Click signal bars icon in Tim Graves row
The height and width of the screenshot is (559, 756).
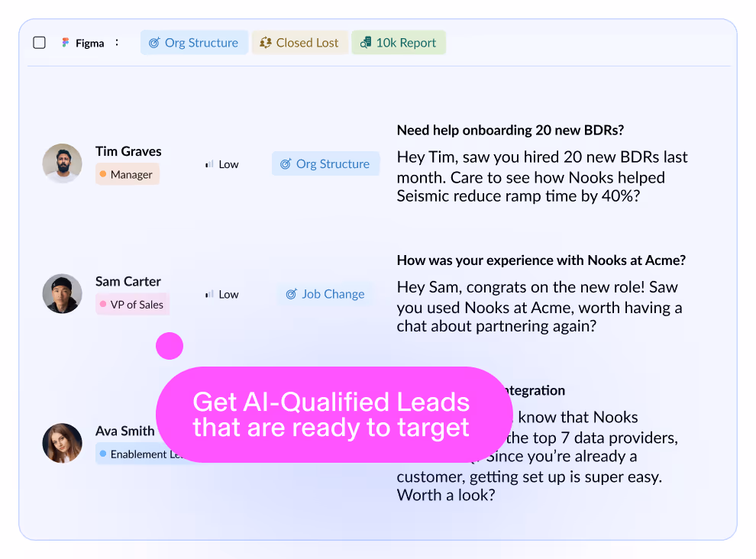click(209, 164)
